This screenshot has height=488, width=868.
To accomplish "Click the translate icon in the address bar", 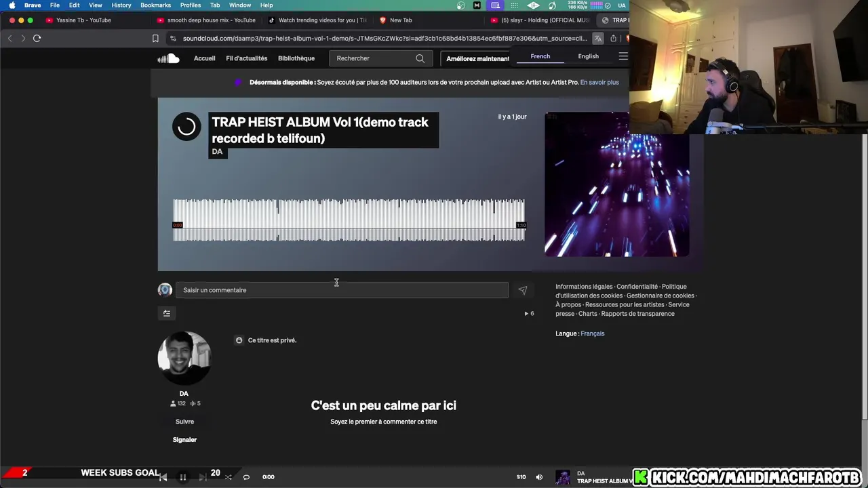I will pyautogui.click(x=597, y=39).
